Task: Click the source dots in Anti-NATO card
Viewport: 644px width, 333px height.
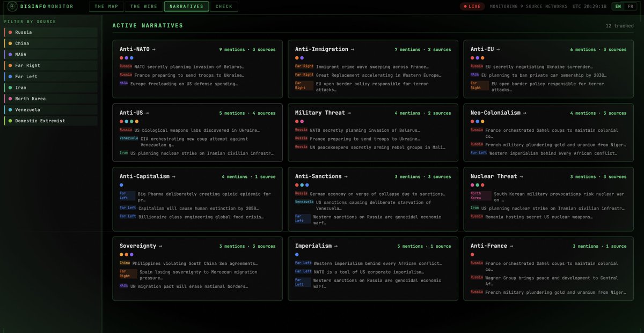Action: (127, 58)
